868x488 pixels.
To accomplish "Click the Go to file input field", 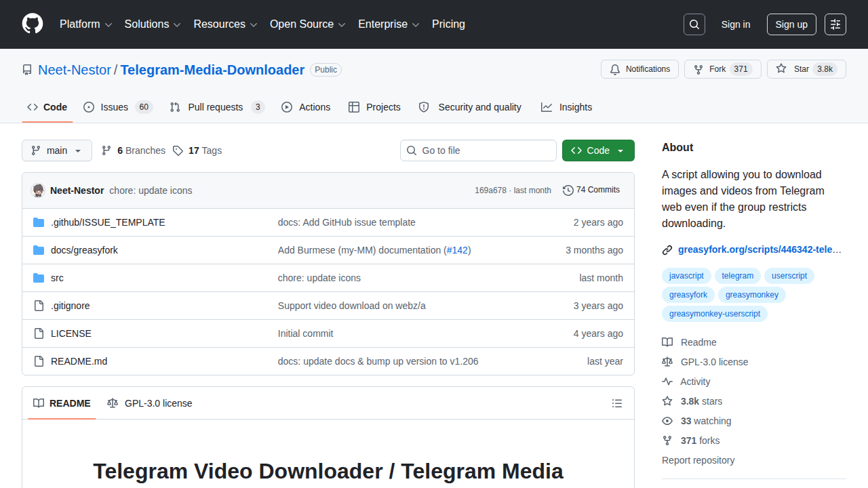I will (x=478, y=150).
